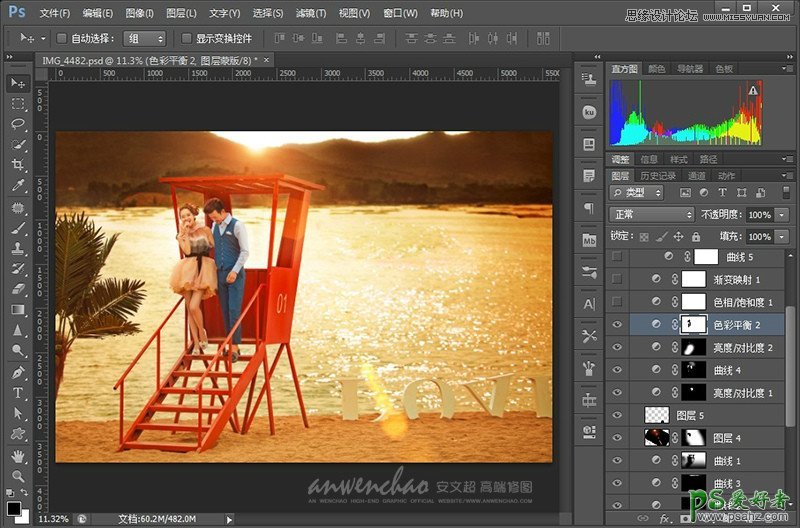Open the Mini Bridge panel icon
The image size is (800, 528).
pyautogui.click(x=589, y=240)
